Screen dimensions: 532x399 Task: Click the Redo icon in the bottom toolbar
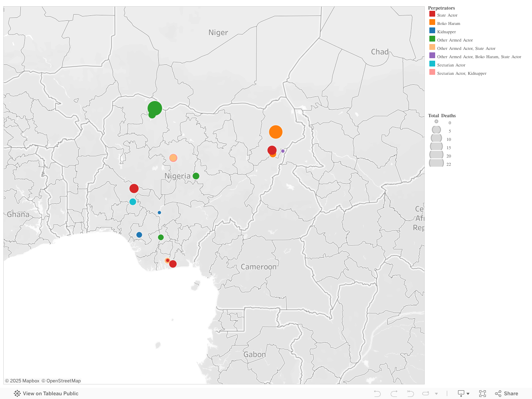(394, 393)
